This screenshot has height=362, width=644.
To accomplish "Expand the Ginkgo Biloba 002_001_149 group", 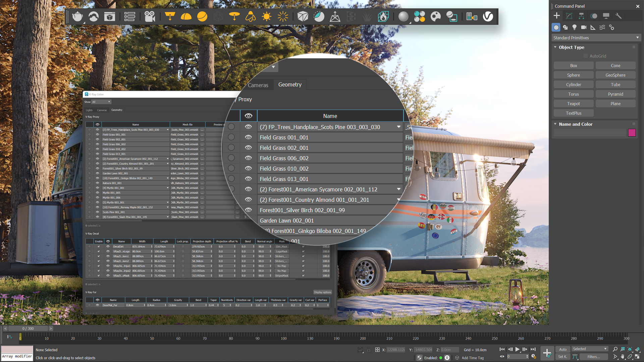I will [x=168, y=178].
